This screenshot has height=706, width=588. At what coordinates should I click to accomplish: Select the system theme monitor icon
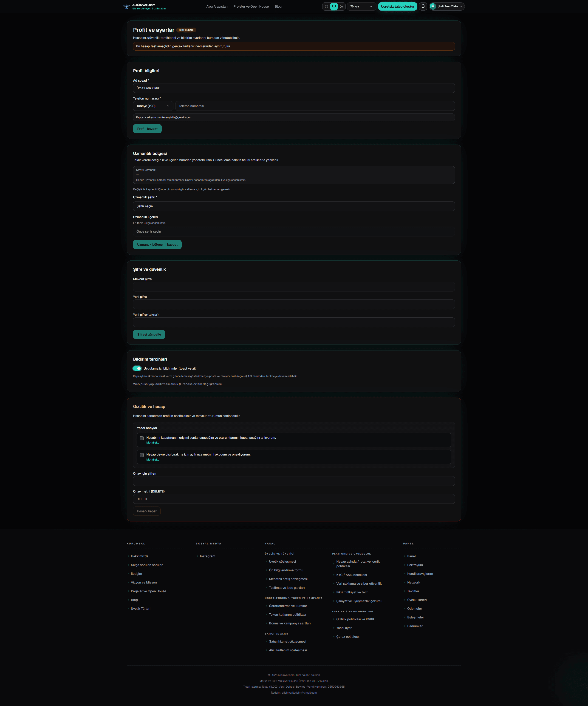coord(334,6)
